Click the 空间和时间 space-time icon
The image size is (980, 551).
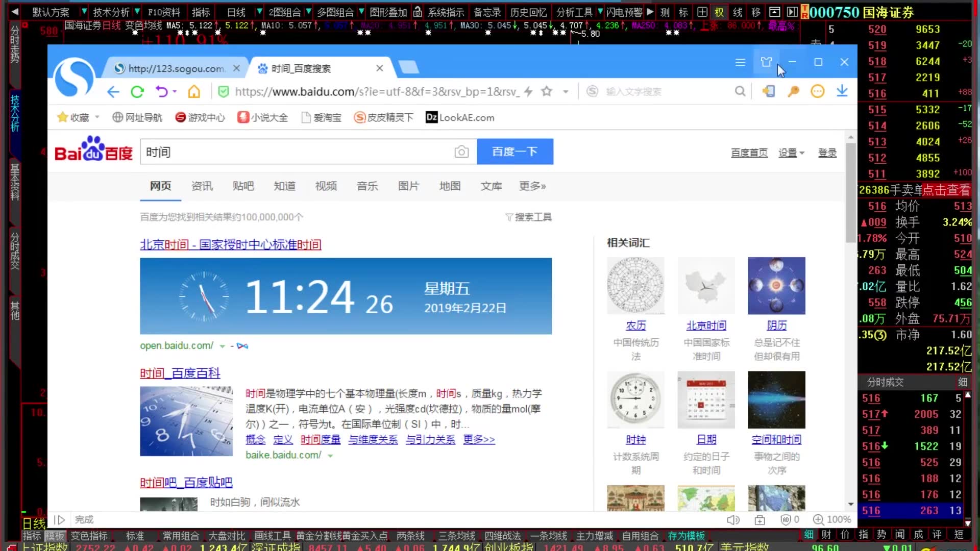coord(776,399)
